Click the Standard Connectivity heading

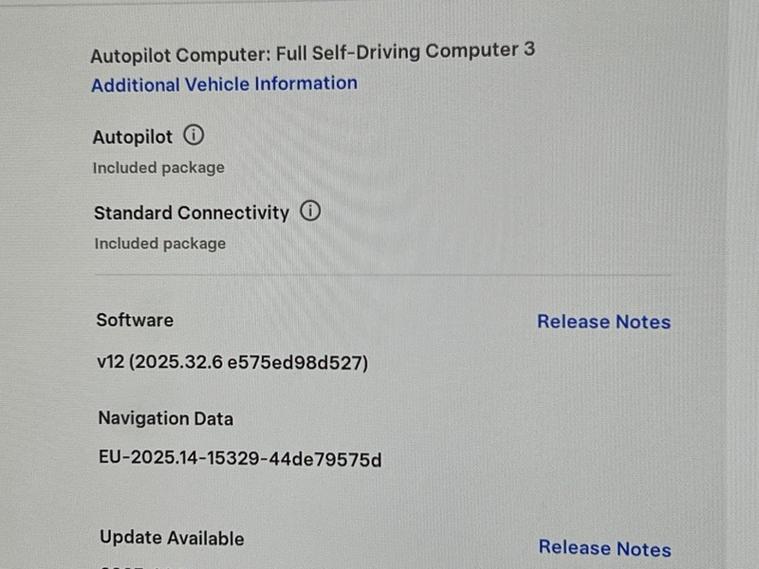tap(192, 213)
